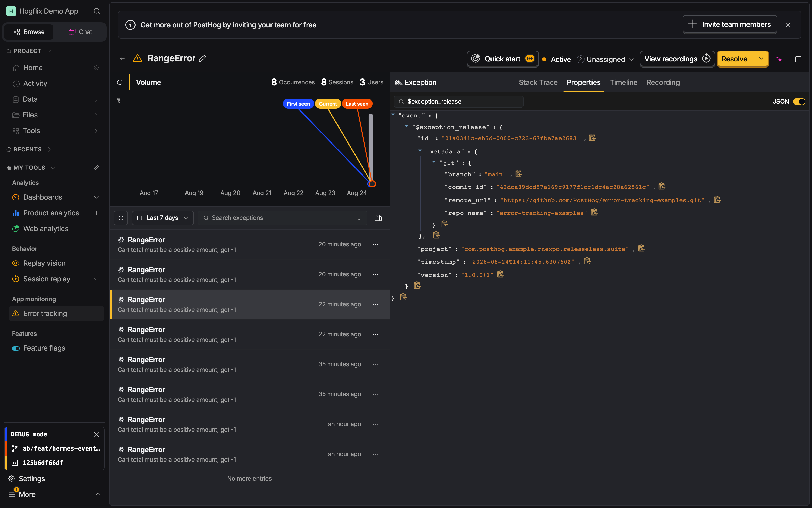
Task: Expand the Session replay section
Action: (96, 279)
